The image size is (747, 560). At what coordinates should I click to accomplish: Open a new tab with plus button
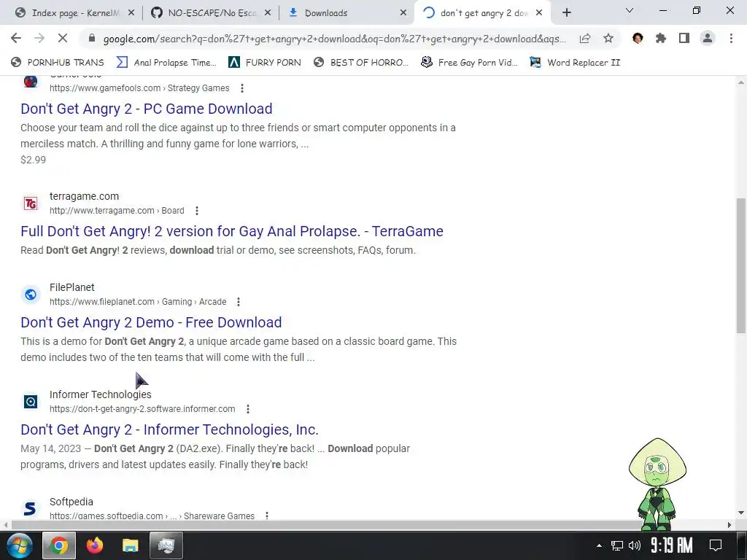tap(566, 13)
